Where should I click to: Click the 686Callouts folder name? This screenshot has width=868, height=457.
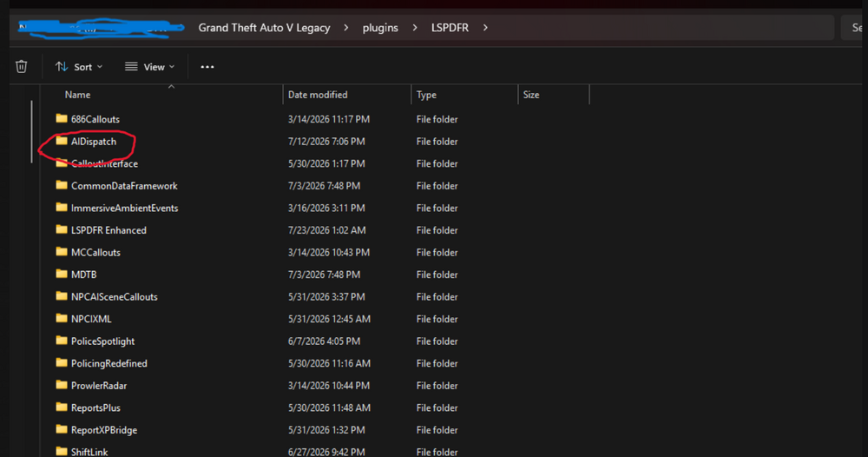coord(95,119)
